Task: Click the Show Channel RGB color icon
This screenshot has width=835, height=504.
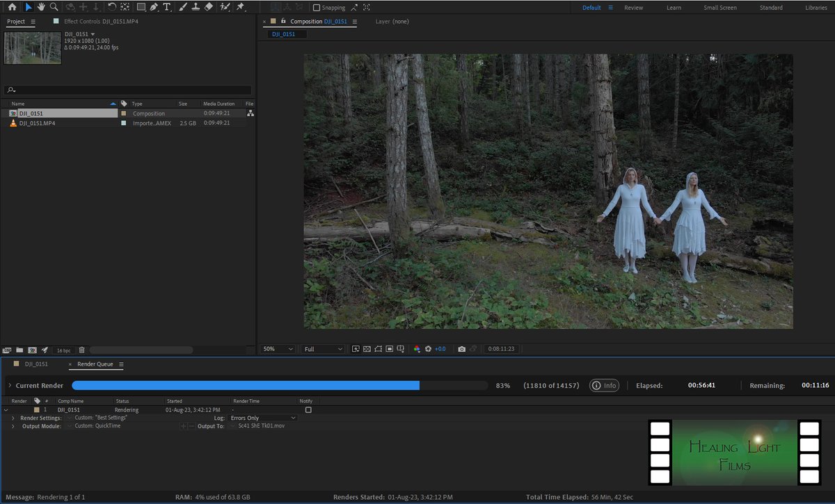Action: 417,349
